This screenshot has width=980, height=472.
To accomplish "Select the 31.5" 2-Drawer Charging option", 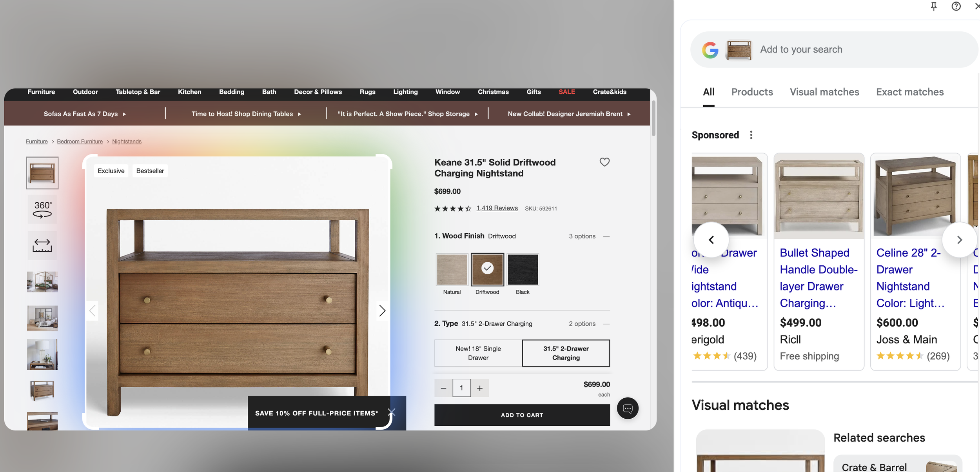I will [566, 353].
